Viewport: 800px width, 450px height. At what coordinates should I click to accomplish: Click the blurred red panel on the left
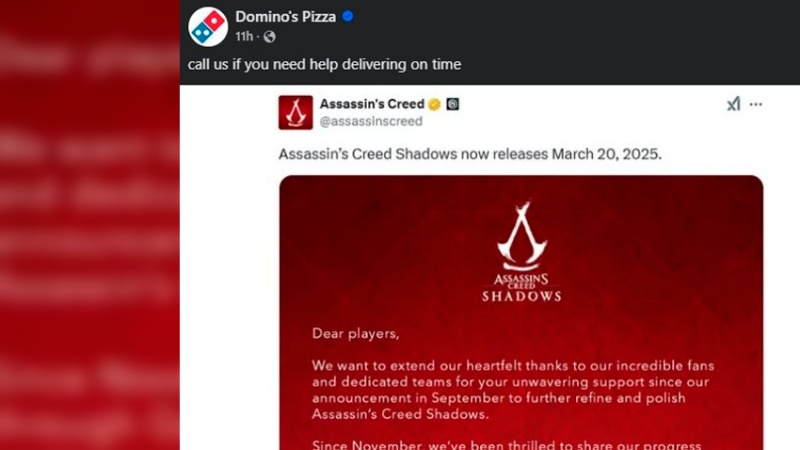click(90, 225)
